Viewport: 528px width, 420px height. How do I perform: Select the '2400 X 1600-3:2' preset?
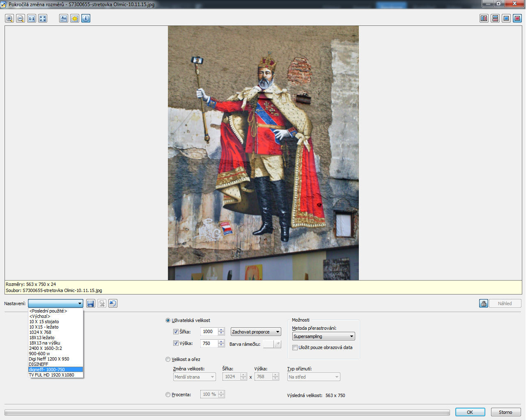46,348
